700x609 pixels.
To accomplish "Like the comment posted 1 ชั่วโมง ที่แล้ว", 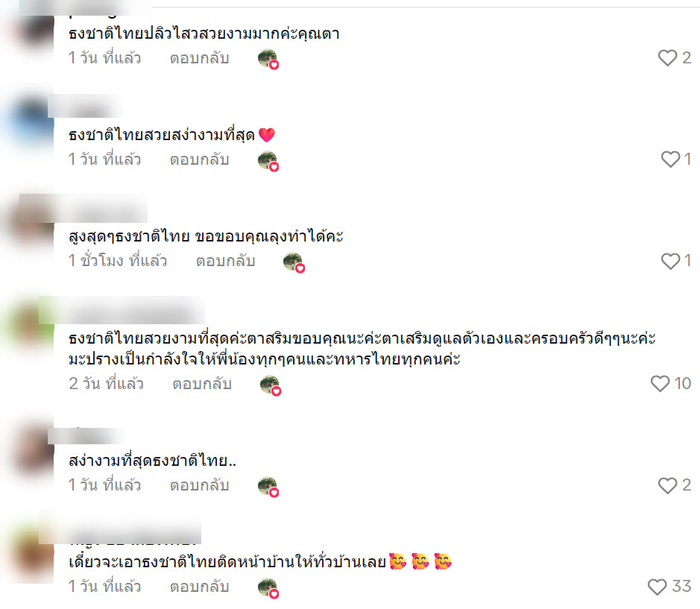I will [x=670, y=261].
